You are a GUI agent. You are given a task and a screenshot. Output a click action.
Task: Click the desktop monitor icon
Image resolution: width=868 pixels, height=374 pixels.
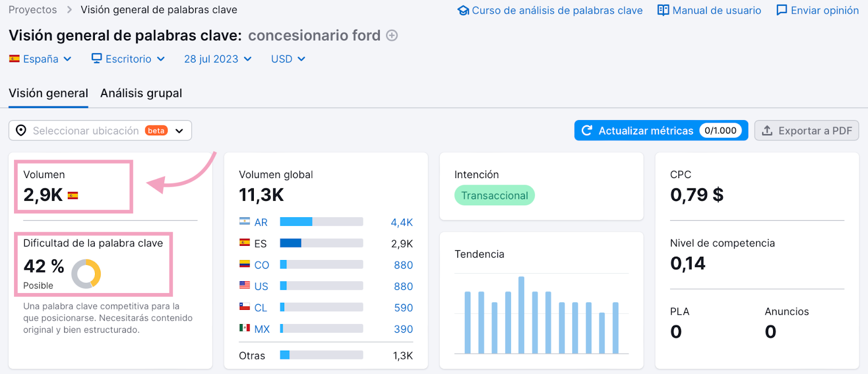click(x=97, y=59)
